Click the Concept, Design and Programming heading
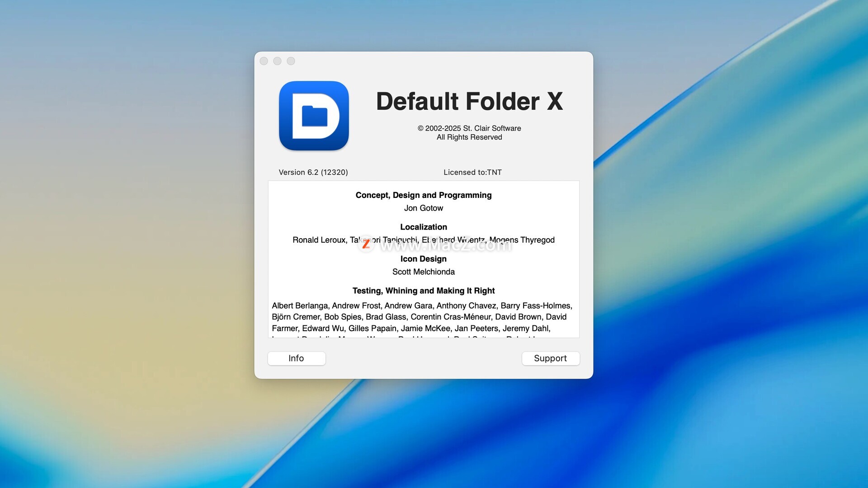The width and height of the screenshot is (868, 488). (x=424, y=195)
